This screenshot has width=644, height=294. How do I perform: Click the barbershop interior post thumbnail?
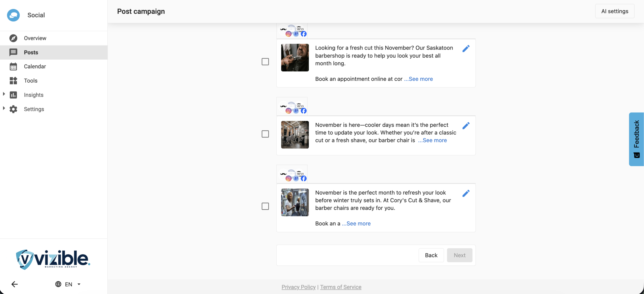click(x=295, y=135)
